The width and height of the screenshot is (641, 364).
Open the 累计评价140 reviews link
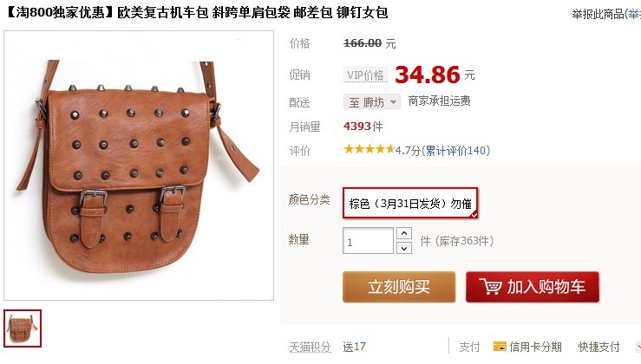tap(456, 151)
